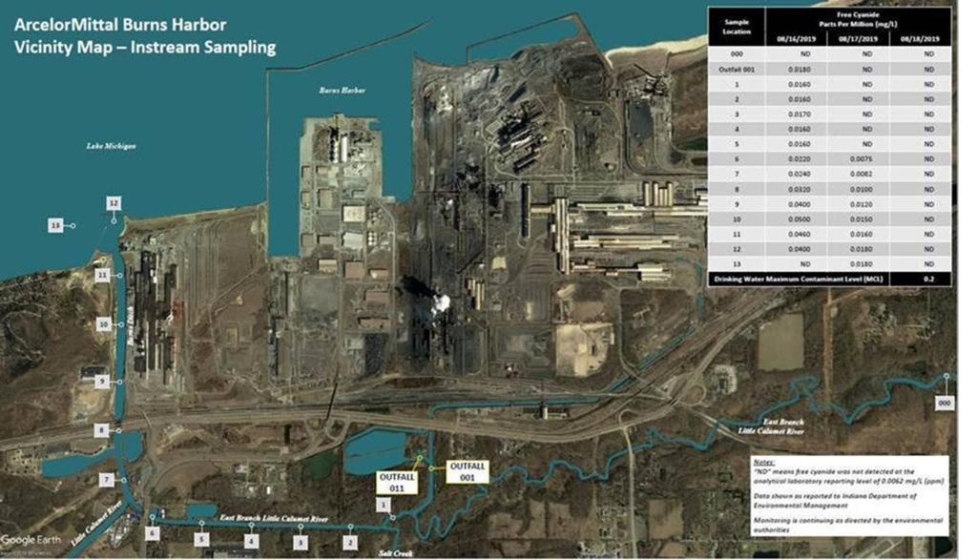Click the 0.2 MCL value cell
Image resolution: width=977 pixels, height=560 pixels.
[x=928, y=280]
